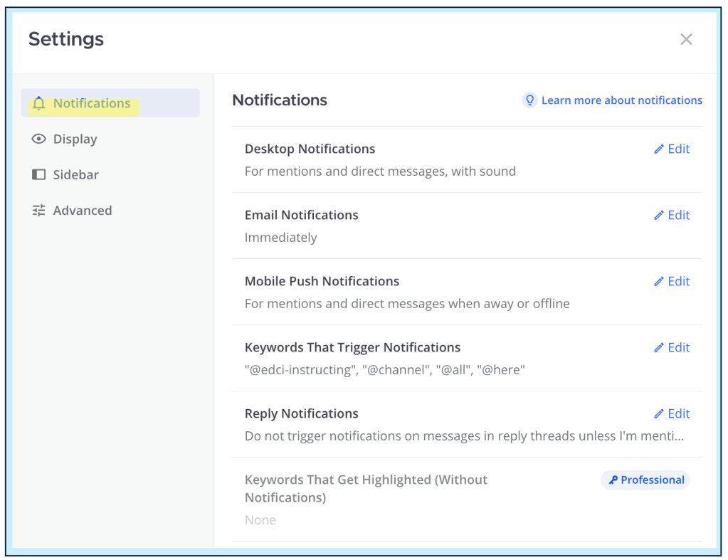Image resolution: width=728 pixels, height=560 pixels.
Task: Click pencil icon for Email Notifications
Action: pyautogui.click(x=659, y=216)
